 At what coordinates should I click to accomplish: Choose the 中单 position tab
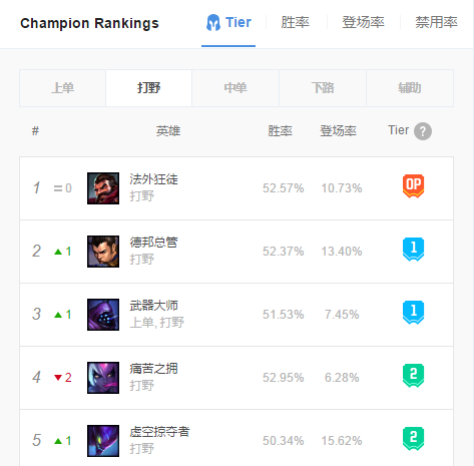click(x=235, y=88)
